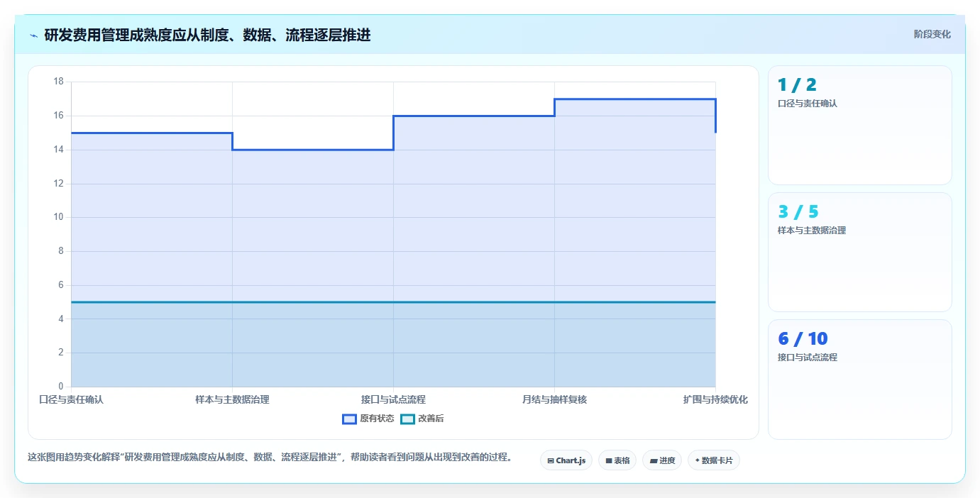Select the Chart.js tag chip
980x498 pixels.
566,460
